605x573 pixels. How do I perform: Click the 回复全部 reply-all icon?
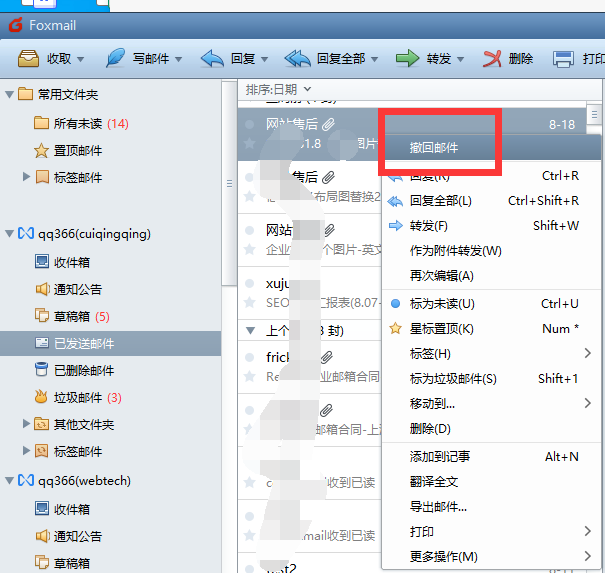(297, 58)
